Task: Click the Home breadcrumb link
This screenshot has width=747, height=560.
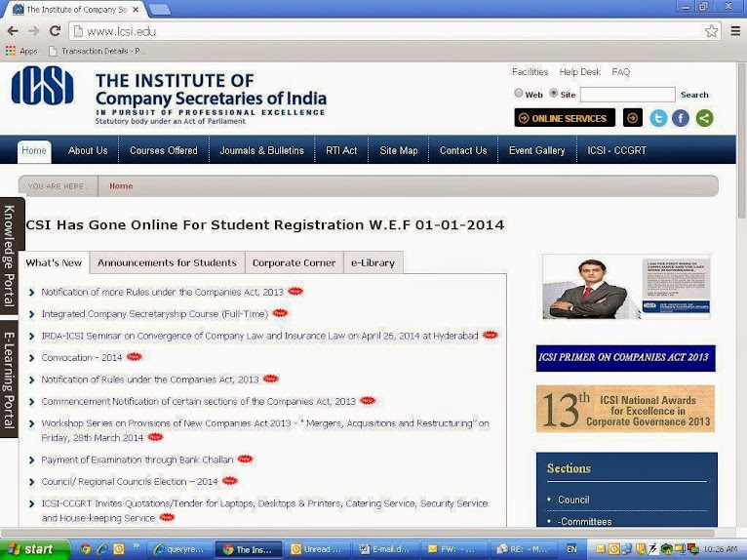Action: [x=121, y=186]
